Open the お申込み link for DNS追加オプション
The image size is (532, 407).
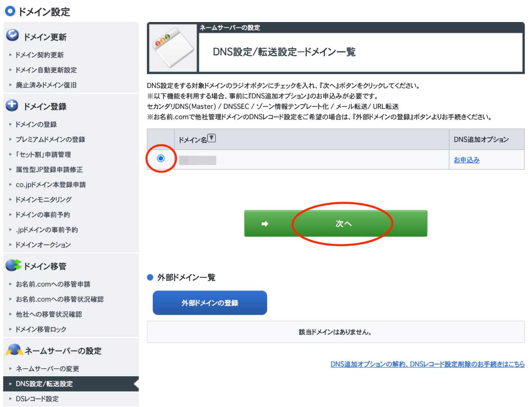click(466, 159)
